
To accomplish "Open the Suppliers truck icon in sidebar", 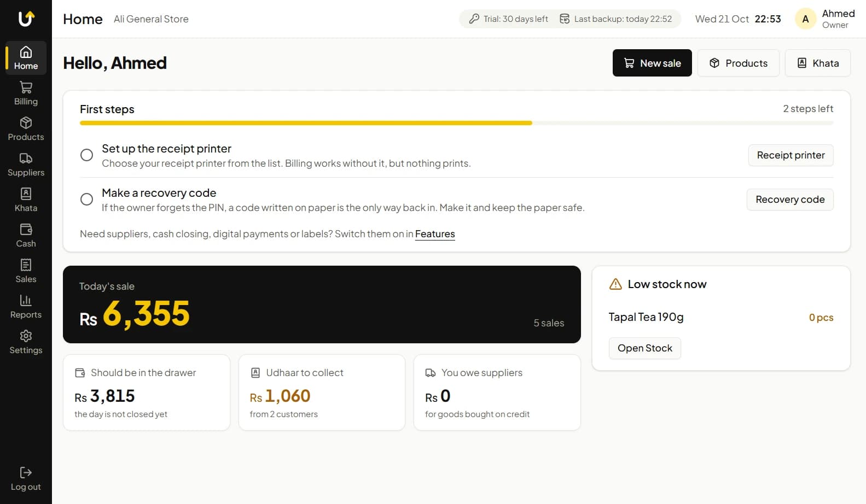I will (26, 158).
